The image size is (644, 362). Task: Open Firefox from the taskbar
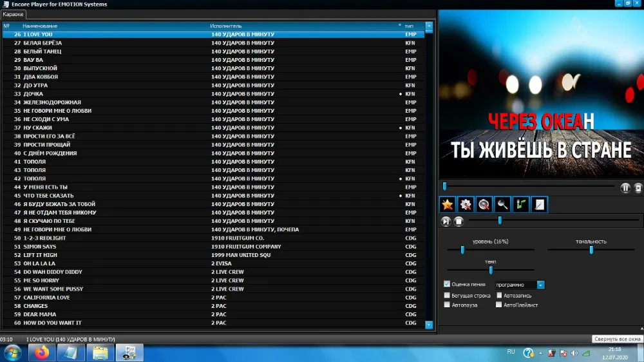click(x=41, y=353)
